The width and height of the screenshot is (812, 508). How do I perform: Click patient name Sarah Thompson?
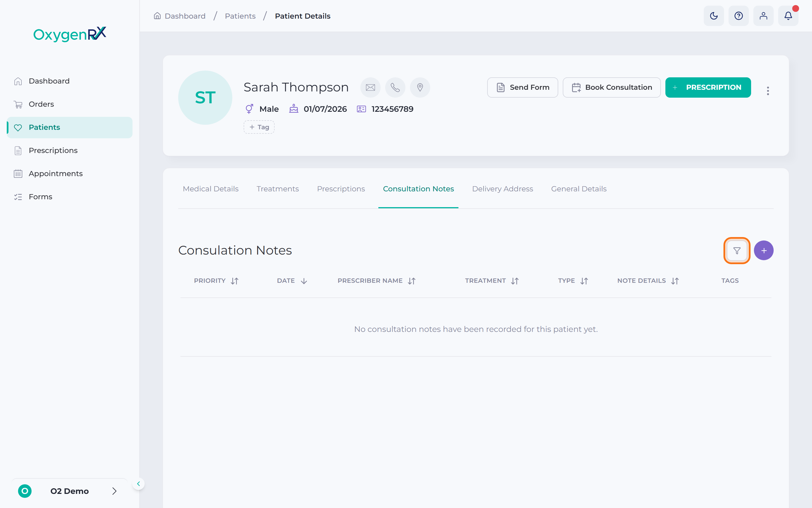(296, 87)
